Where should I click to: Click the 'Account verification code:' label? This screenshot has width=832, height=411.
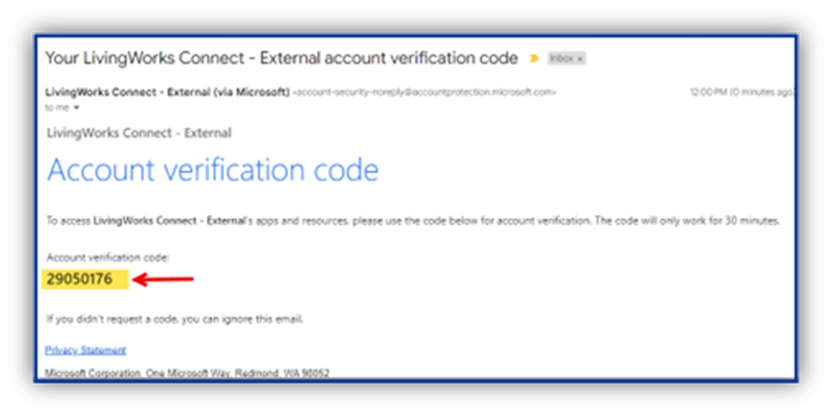[108, 257]
